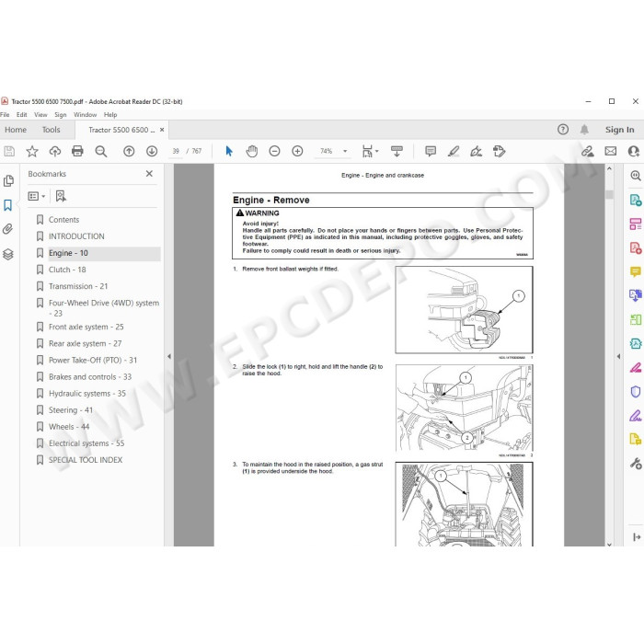
Task: Open Brakes and controls - 33 bookmark
Action: (90, 377)
